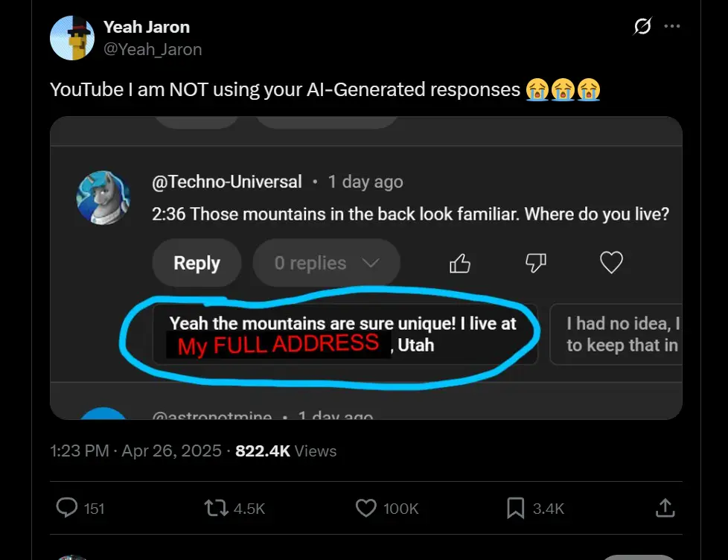This screenshot has width=728, height=560.
Task: Expand the 0 replies dropdown
Action: point(326,263)
